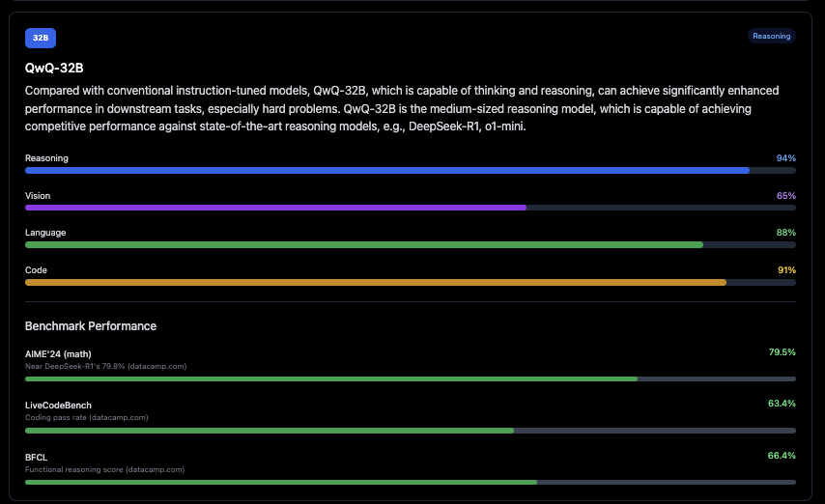Click the 79.5% AIME score
This screenshot has width=825, height=504.
point(782,352)
